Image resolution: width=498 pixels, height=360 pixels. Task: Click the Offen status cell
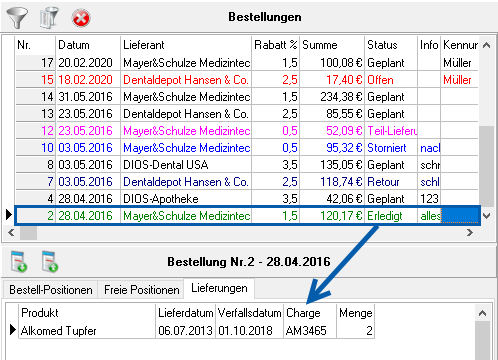(x=391, y=80)
